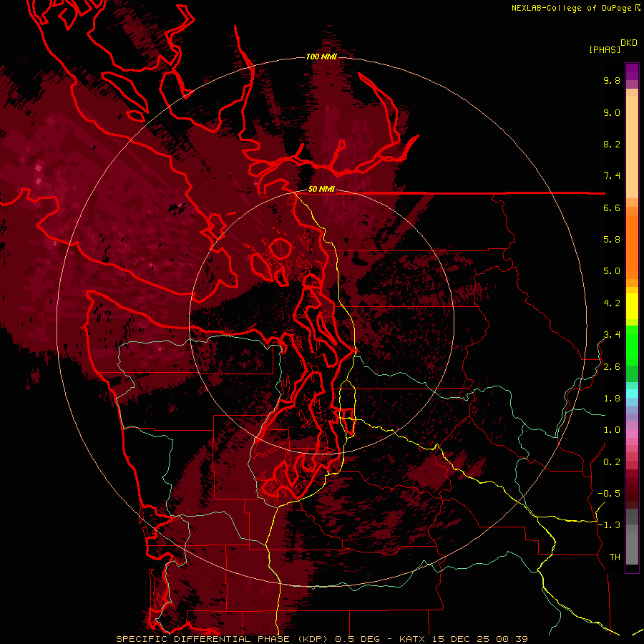Image resolution: width=644 pixels, height=644 pixels.
Task: Click the purple segment at top of color bar
Action: click(x=632, y=72)
